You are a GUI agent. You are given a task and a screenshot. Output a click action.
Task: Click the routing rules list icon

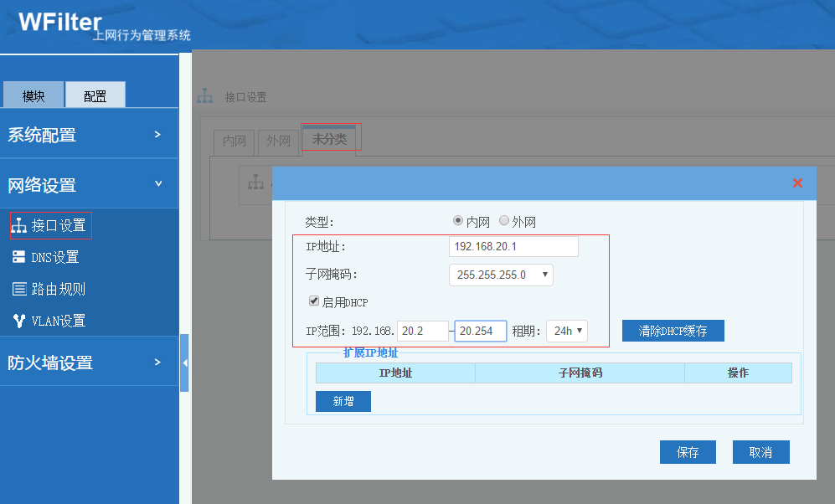click(18, 289)
